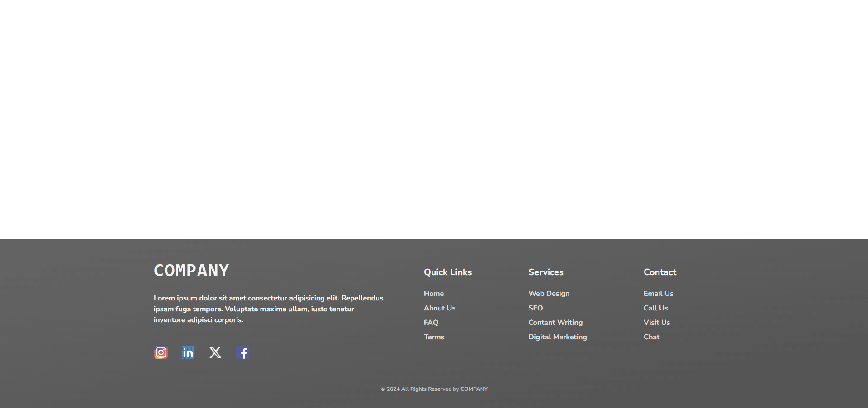The width and height of the screenshot is (868, 408).
Task: Go to the Home quick link
Action: pyautogui.click(x=434, y=294)
